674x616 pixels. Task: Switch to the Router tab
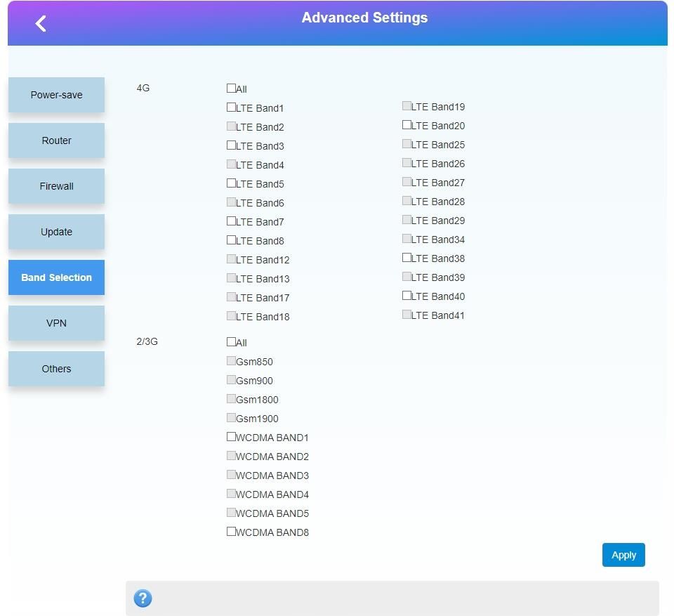click(x=56, y=140)
